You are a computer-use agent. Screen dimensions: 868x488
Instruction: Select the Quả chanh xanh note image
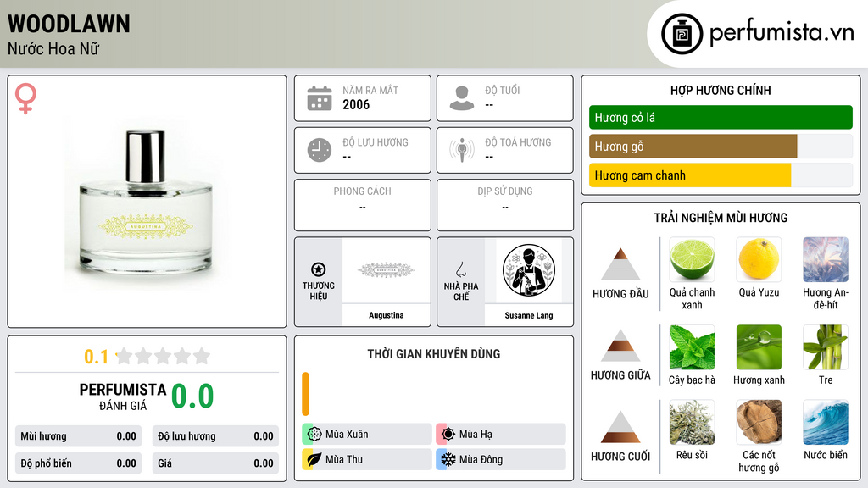click(692, 259)
